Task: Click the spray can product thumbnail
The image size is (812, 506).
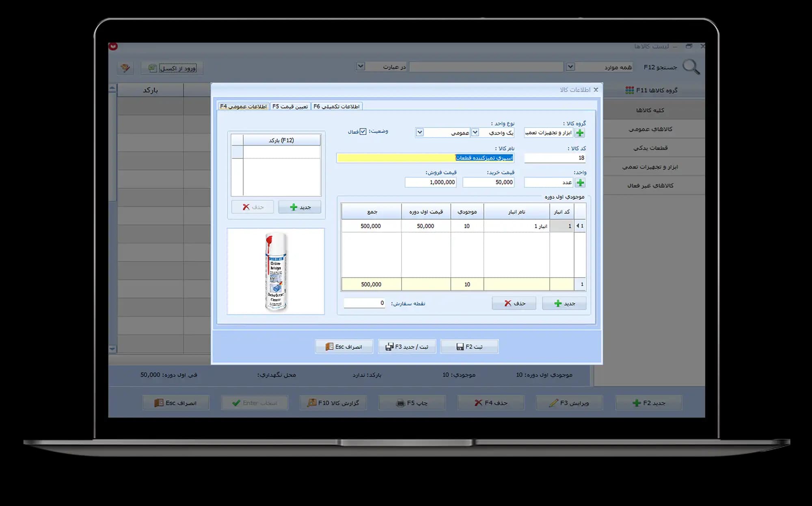Action: click(x=276, y=271)
